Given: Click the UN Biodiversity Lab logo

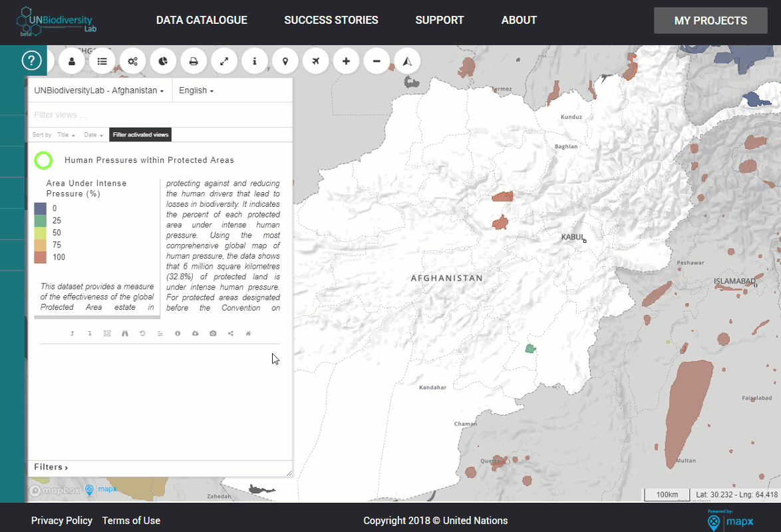Looking at the screenshot, I should pyautogui.click(x=57, y=22).
